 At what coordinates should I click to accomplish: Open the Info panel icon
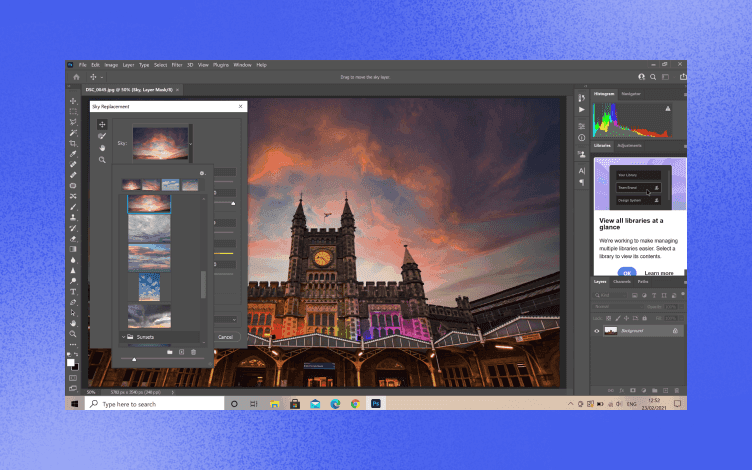(x=582, y=138)
